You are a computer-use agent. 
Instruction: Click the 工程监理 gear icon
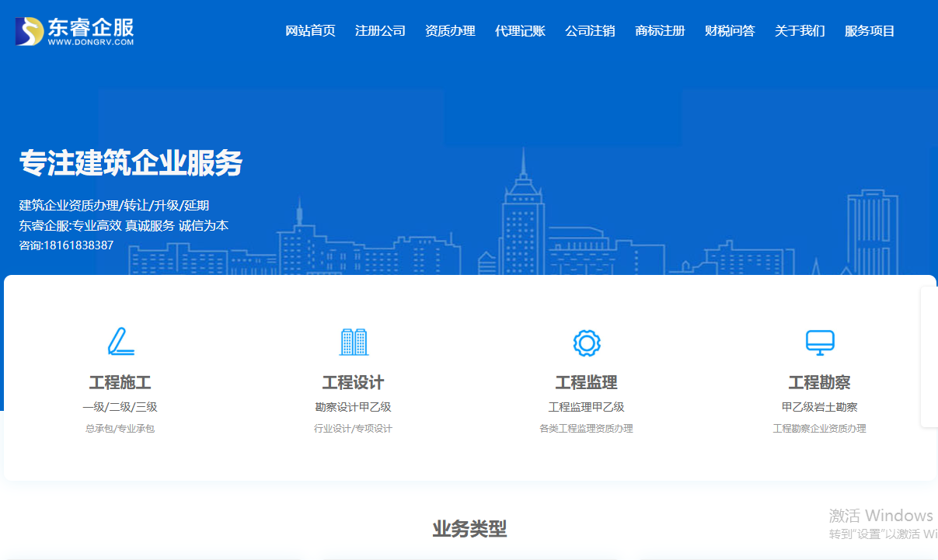pos(587,342)
